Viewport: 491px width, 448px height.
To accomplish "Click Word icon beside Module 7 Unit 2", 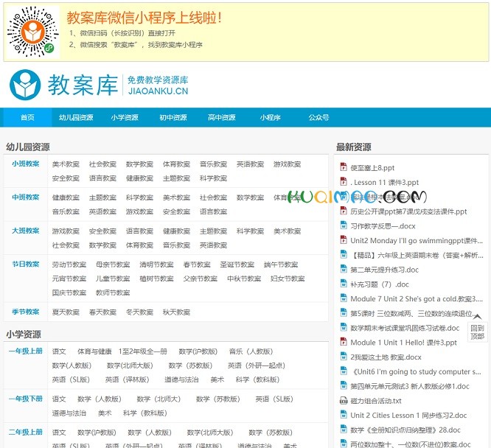I will 344,298.
